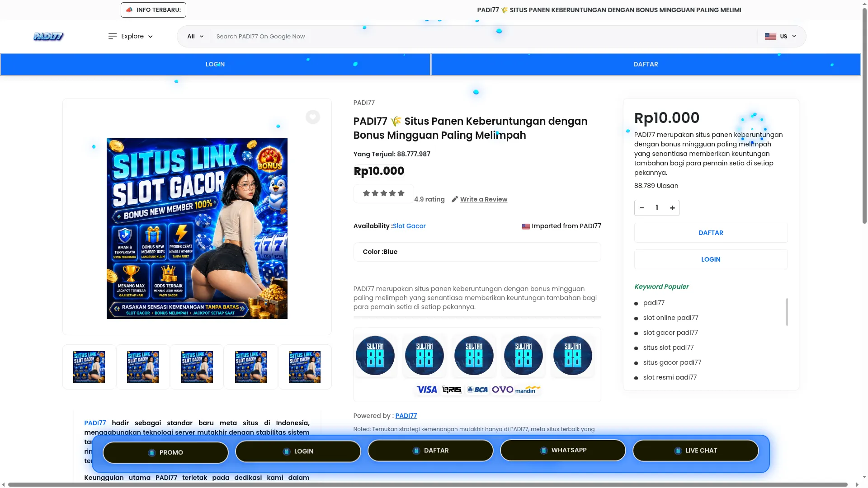Click the page vertical scrollbar

click(x=864, y=115)
